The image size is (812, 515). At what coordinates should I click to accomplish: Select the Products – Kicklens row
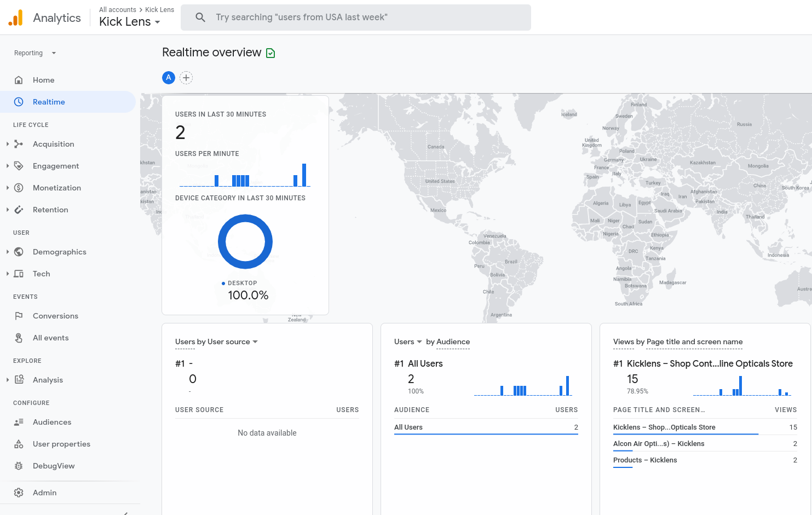point(705,460)
